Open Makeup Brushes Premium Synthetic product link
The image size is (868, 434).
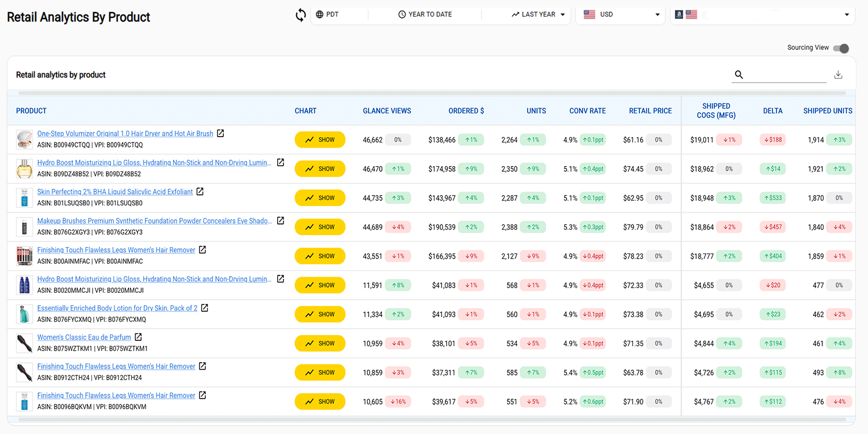pos(154,221)
